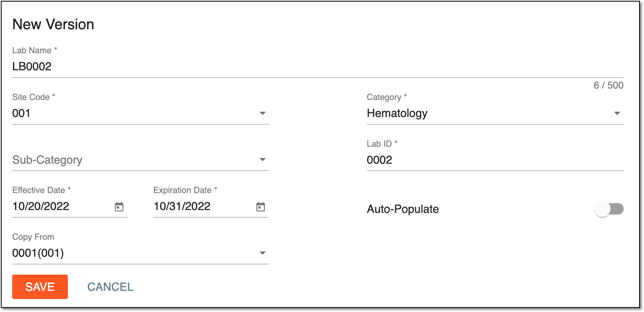Open the Expiration Date calendar picker
644x312 pixels.
pyautogui.click(x=260, y=207)
